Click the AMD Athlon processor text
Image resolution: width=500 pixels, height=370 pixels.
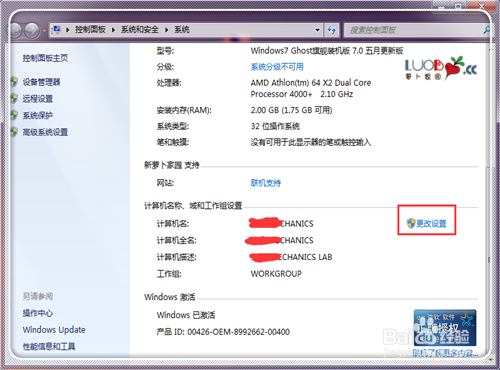coord(311,88)
